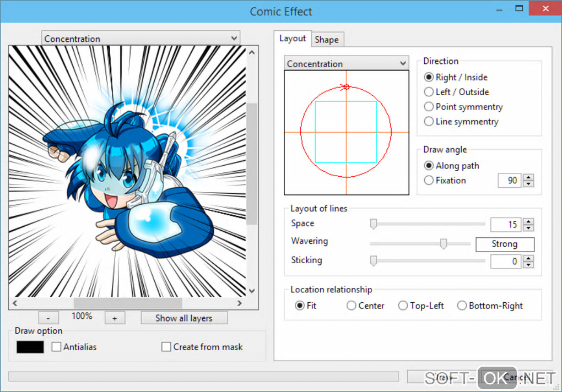The width and height of the screenshot is (562, 392).
Task: Click the Cancel button
Action: coord(517,377)
